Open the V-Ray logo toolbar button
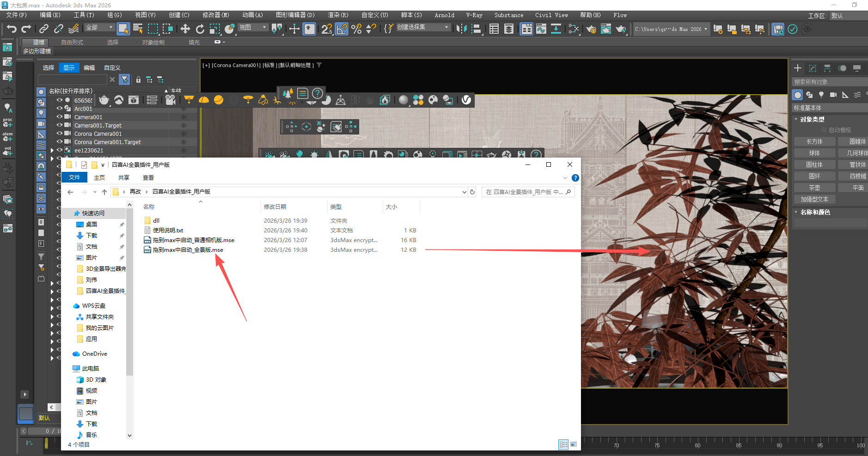 pos(466,100)
